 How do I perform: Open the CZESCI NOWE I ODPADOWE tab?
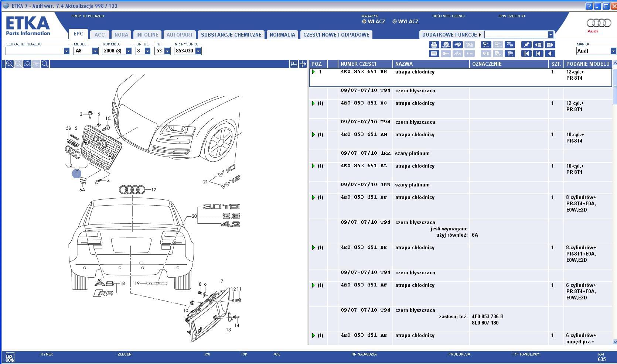pyautogui.click(x=336, y=35)
